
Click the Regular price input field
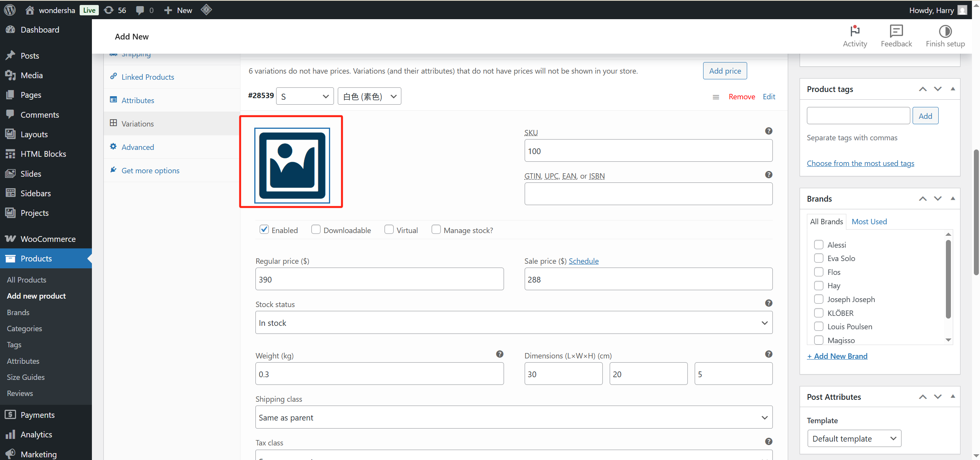(x=379, y=279)
